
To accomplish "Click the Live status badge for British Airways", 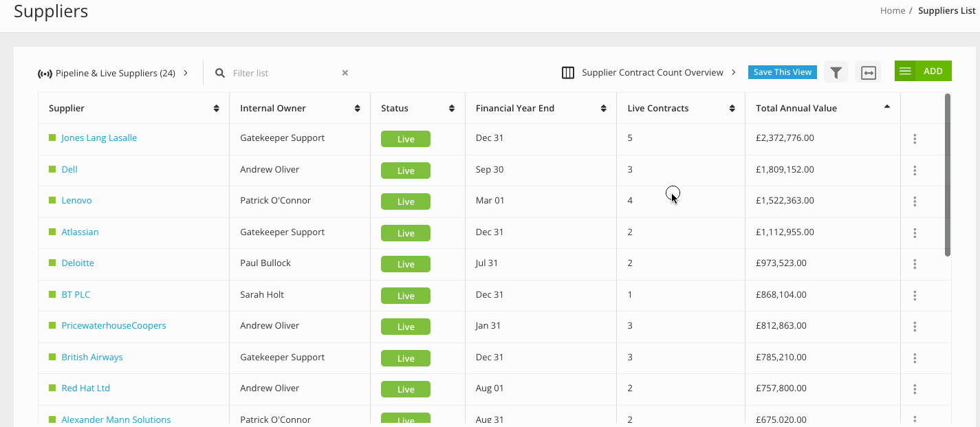I will click(x=406, y=358).
